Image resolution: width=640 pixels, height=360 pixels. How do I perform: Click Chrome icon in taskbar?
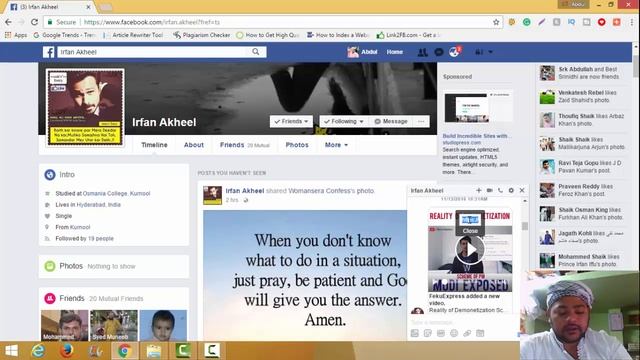(x=124, y=351)
